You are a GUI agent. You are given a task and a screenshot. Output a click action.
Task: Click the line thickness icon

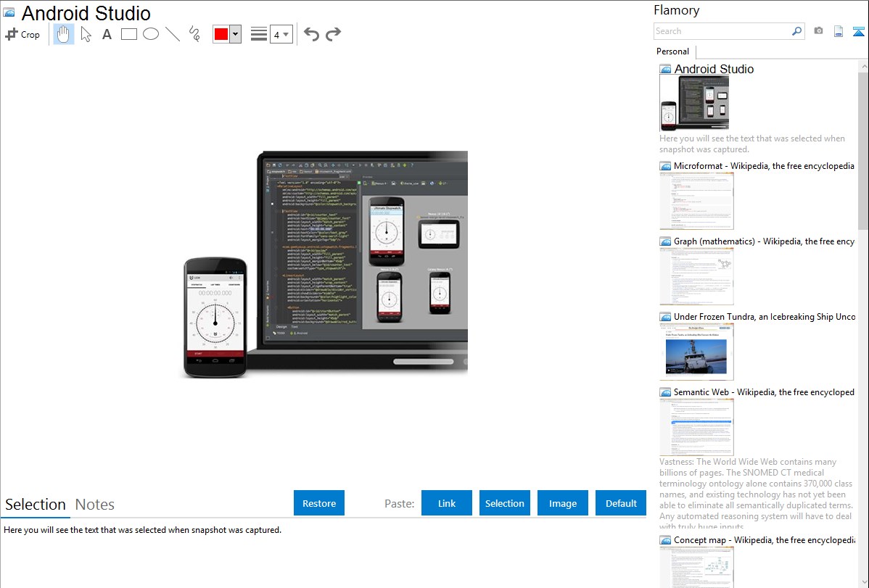(x=258, y=34)
